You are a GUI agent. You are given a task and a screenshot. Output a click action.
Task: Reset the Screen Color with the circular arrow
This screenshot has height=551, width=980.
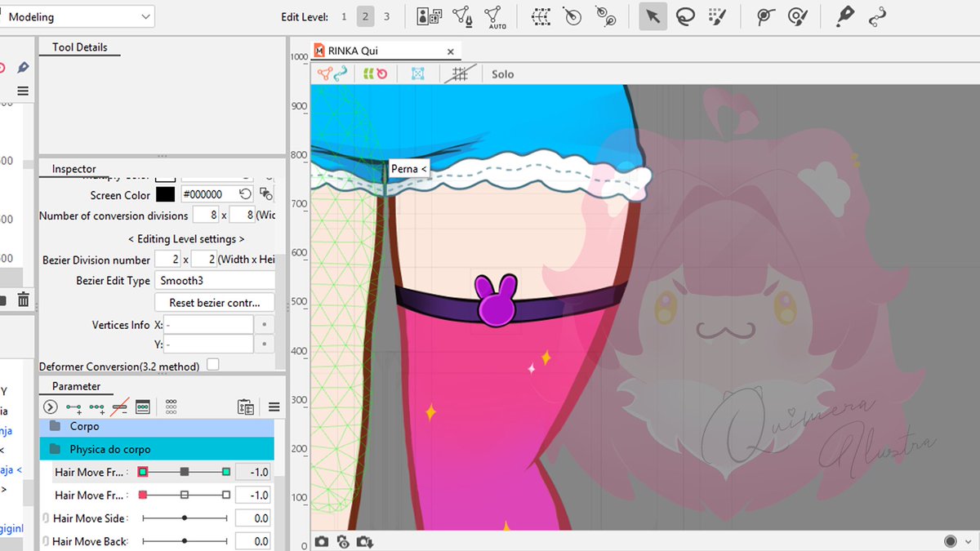click(x=245, y=194)
